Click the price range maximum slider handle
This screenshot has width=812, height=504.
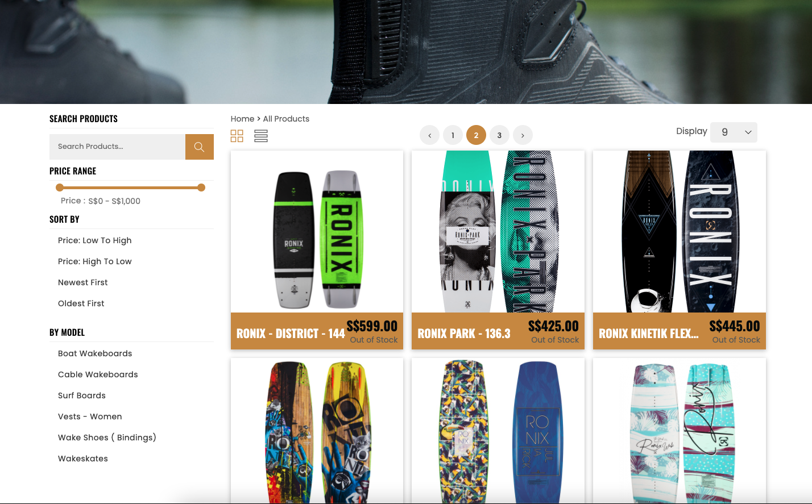tap(201, 188)
